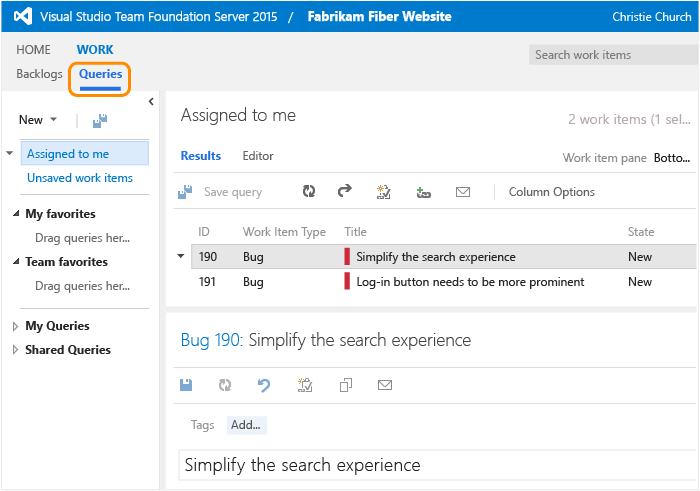Screen dimensions: 700x491
Task: Undo changes to Bug 190
Action: click(x=264, y=385)
